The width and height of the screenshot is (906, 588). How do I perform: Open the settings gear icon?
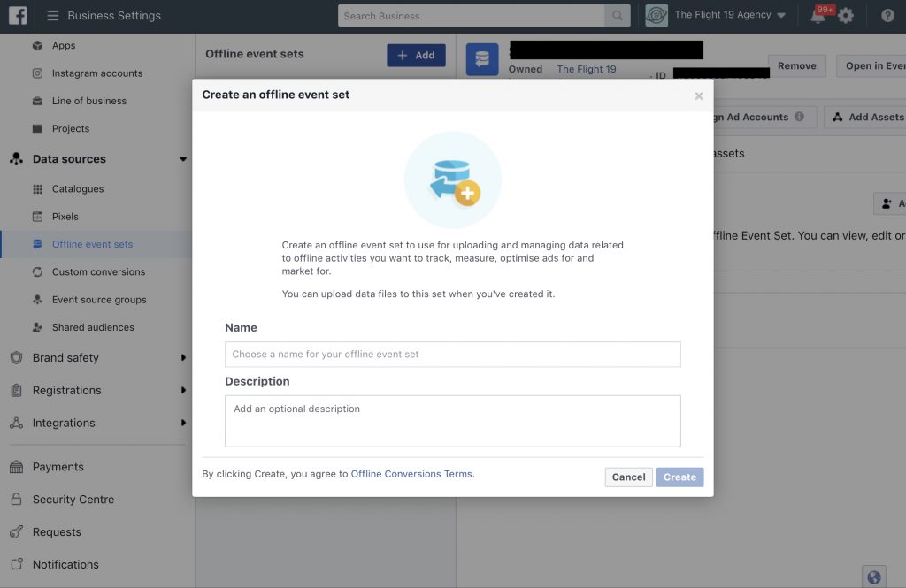click(846, 16)
